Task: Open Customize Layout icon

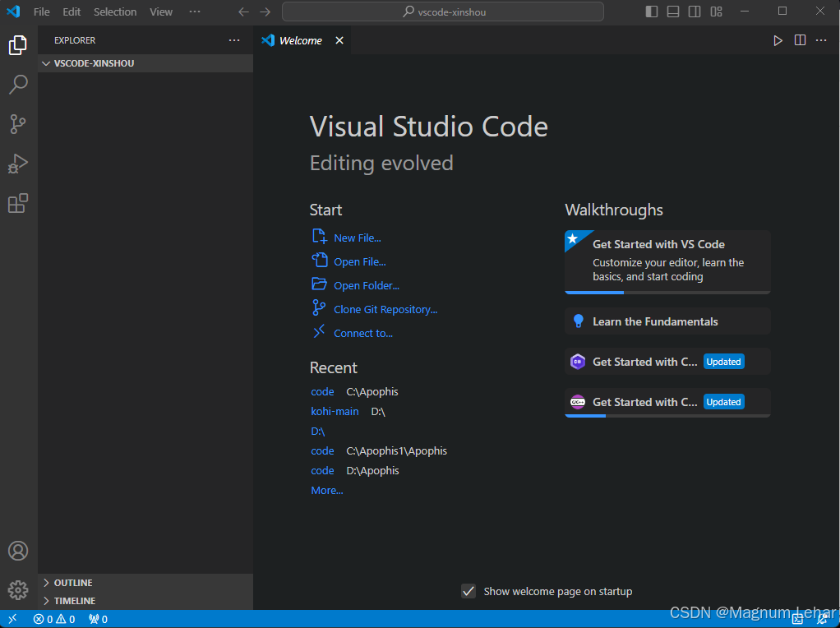Action: (x=716, y=12)
